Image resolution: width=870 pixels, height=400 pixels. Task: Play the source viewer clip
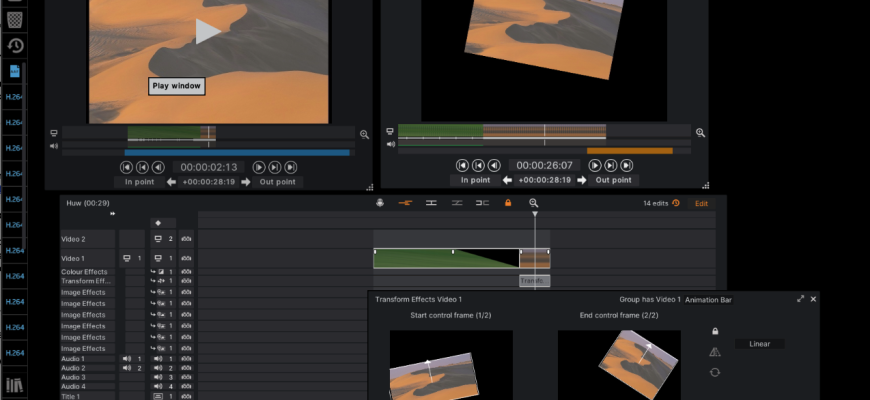pos(208,31)
